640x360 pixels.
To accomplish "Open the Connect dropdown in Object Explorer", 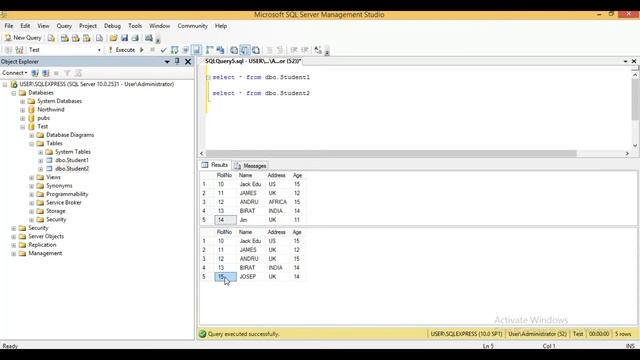I will tap(15, 73).
